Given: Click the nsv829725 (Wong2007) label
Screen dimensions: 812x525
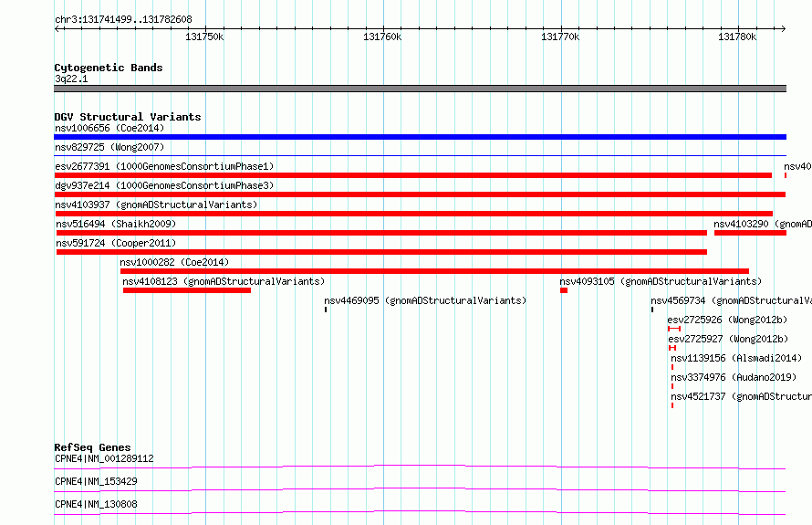Looking at the screenshot, I should pos(109,147).
